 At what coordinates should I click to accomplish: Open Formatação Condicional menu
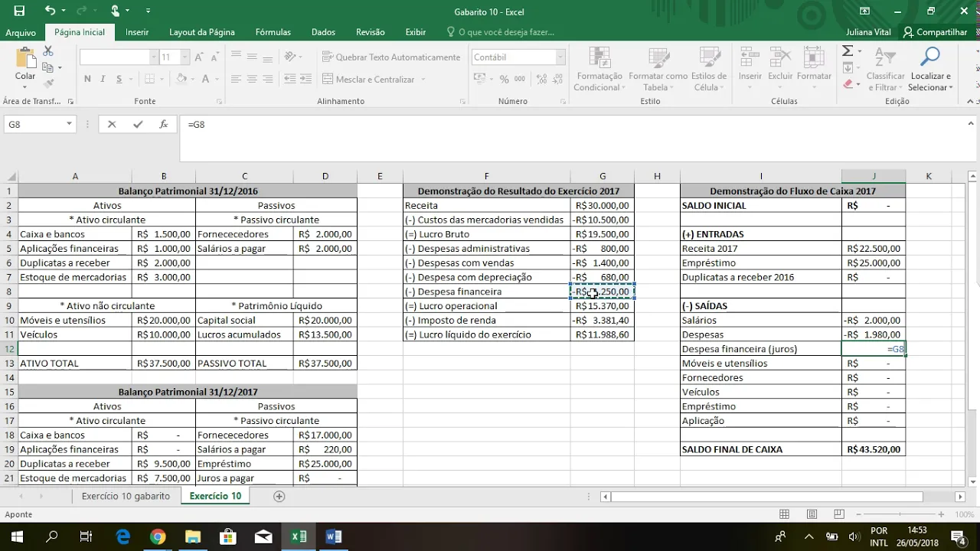coord(599,69)
